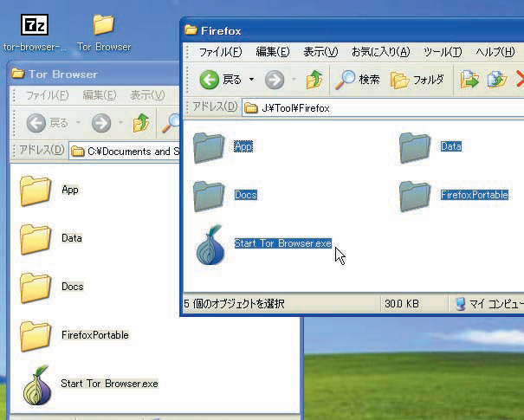Select FirefoxPortable folder in Tor Browser window
The height and width of the screenshot is (420, 524).
[36, 336]
